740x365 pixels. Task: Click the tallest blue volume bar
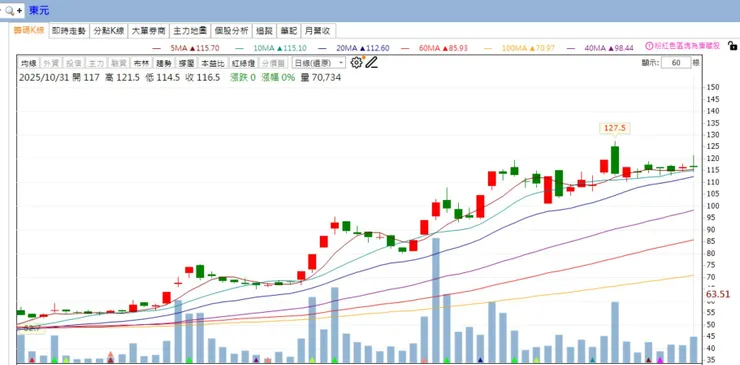(x=436, y=300)
